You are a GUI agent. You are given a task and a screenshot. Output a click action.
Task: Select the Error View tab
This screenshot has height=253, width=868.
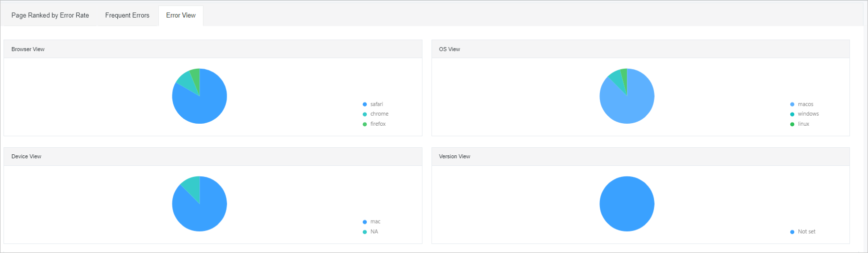[x=181, y=16]
